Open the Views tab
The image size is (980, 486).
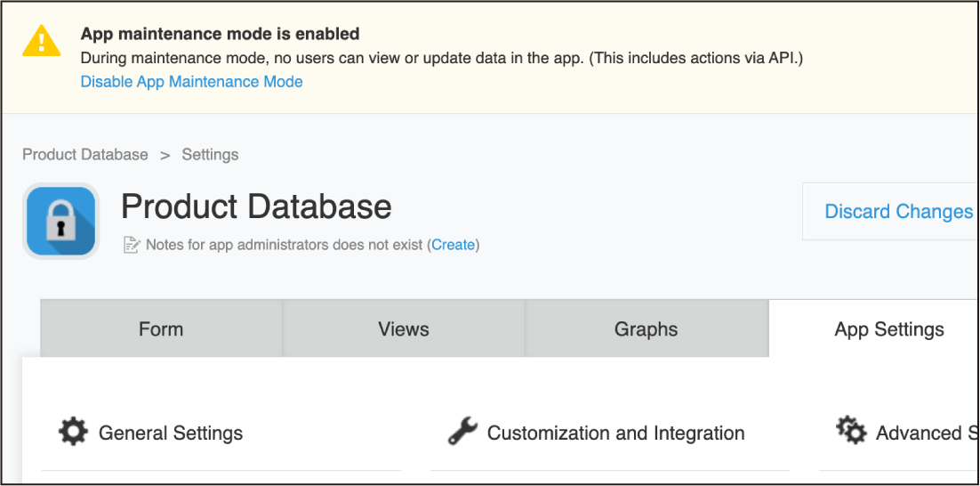click(404, 329)
